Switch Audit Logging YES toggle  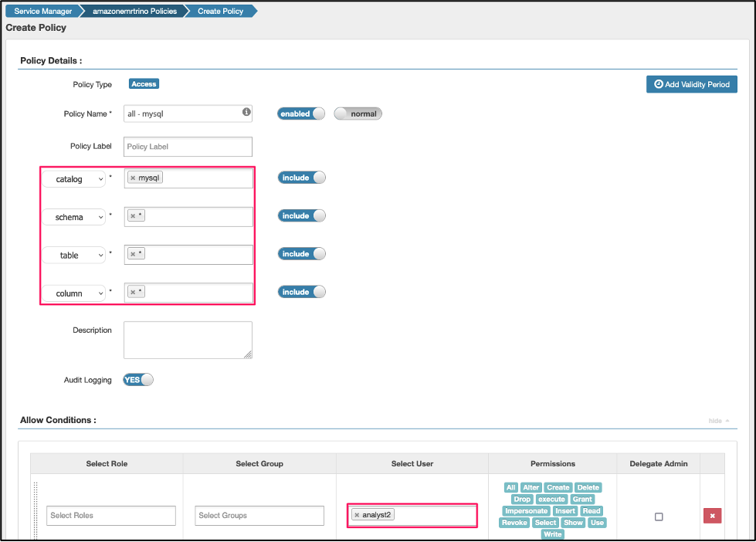point(138,380)
